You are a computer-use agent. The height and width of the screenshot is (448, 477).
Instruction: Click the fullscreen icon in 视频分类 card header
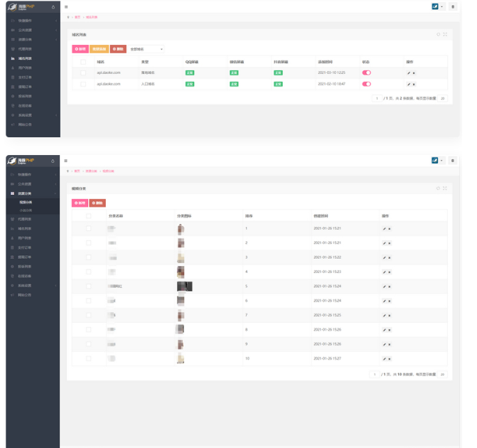pos(445,188)
